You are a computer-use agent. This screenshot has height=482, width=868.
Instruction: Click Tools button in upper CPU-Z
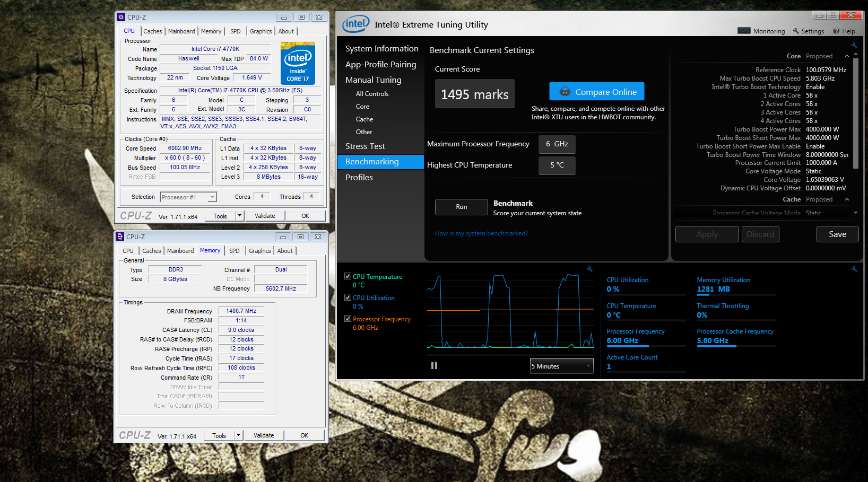220,216
